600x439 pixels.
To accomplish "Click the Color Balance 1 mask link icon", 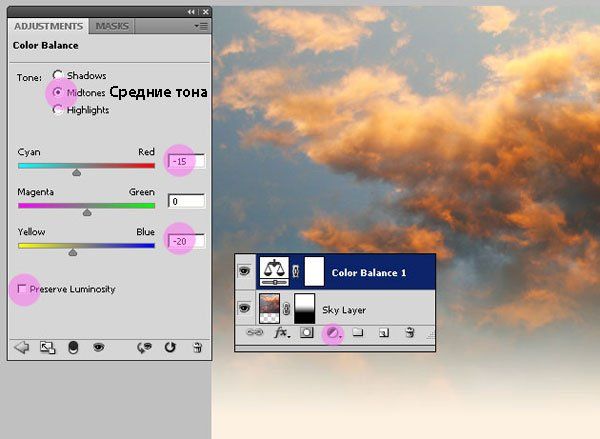I will (x=296, y=271).
